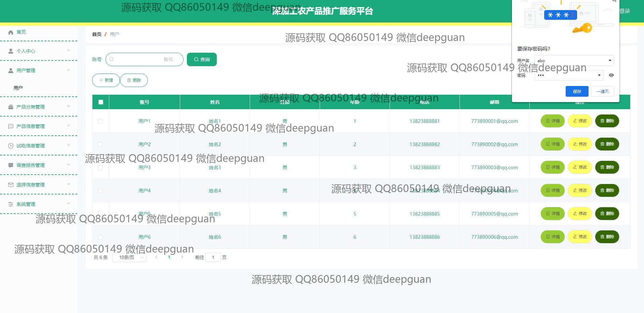Screen dimensions: 644x313
Task: Check the checkbox for row 用户1
Action: [100, 121]
